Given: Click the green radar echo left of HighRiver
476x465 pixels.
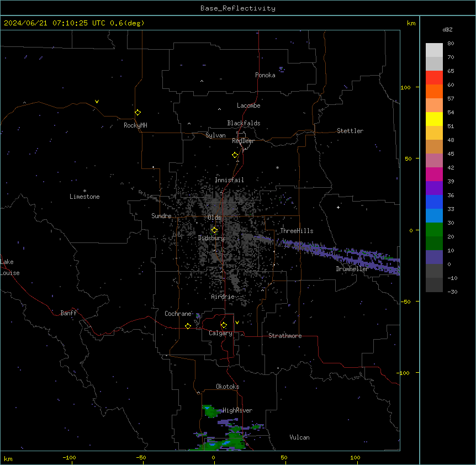Looking at the screenshot, I should pos(211,411).
